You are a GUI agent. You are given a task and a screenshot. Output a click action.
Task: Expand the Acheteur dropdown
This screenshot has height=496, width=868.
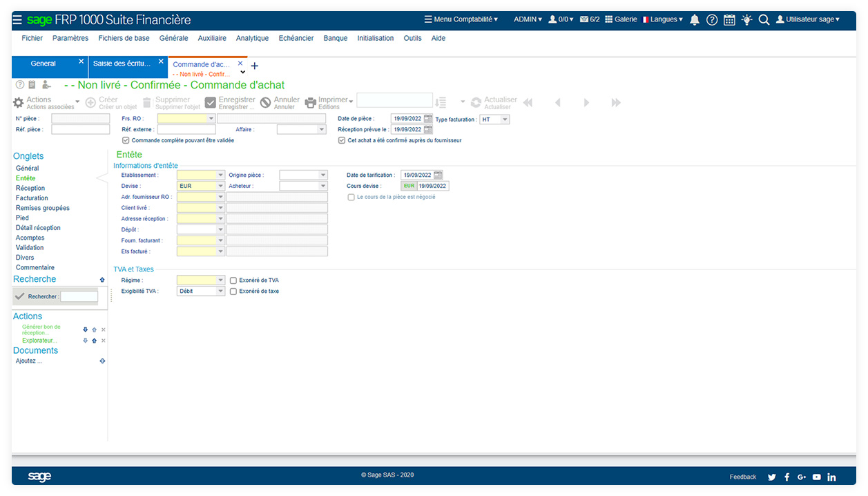(x=323, y=186)
